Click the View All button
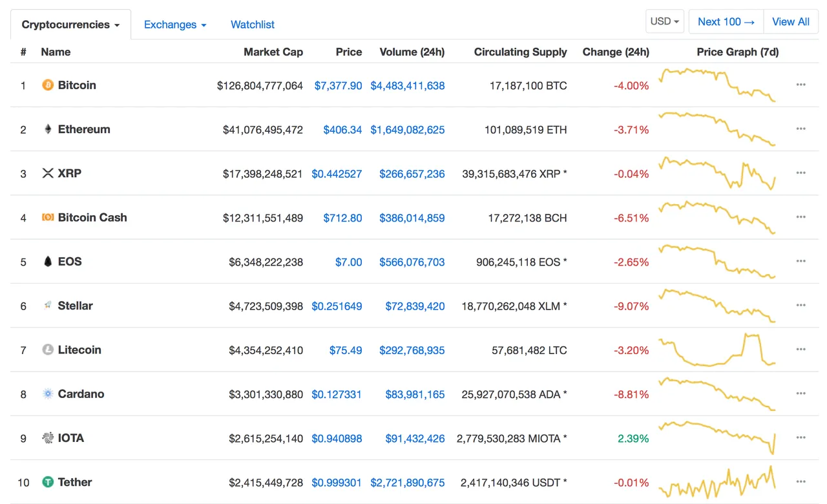The image size is (827, 504). pyautogui.click(x=791, y=21)
